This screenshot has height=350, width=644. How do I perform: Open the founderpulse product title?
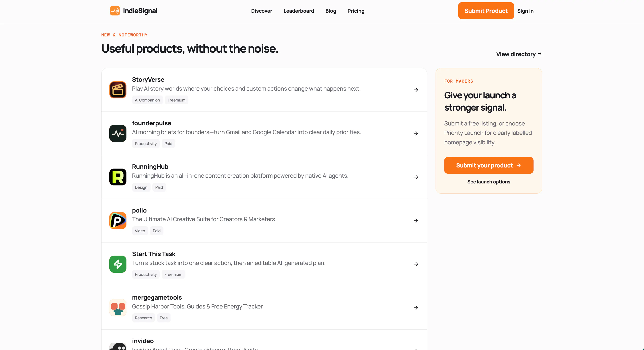tap(152, 123)
